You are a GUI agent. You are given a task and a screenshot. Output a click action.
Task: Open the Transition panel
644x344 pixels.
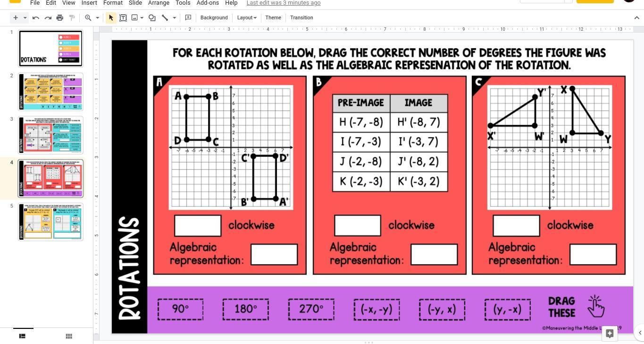(301, 17)
